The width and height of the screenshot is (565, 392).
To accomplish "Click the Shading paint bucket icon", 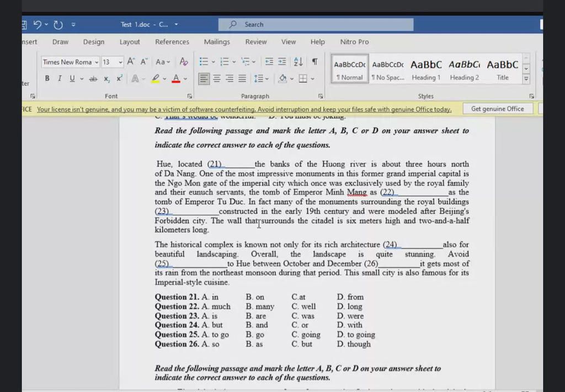I will point(283,78).
